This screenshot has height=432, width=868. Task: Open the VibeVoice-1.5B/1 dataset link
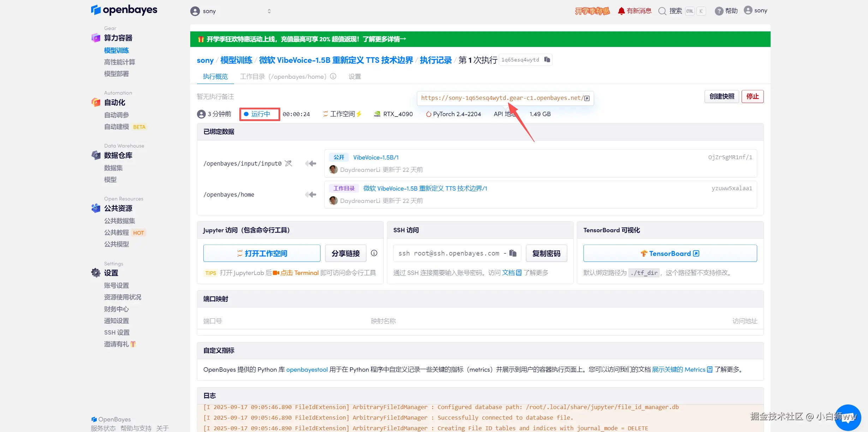(376, 157)
